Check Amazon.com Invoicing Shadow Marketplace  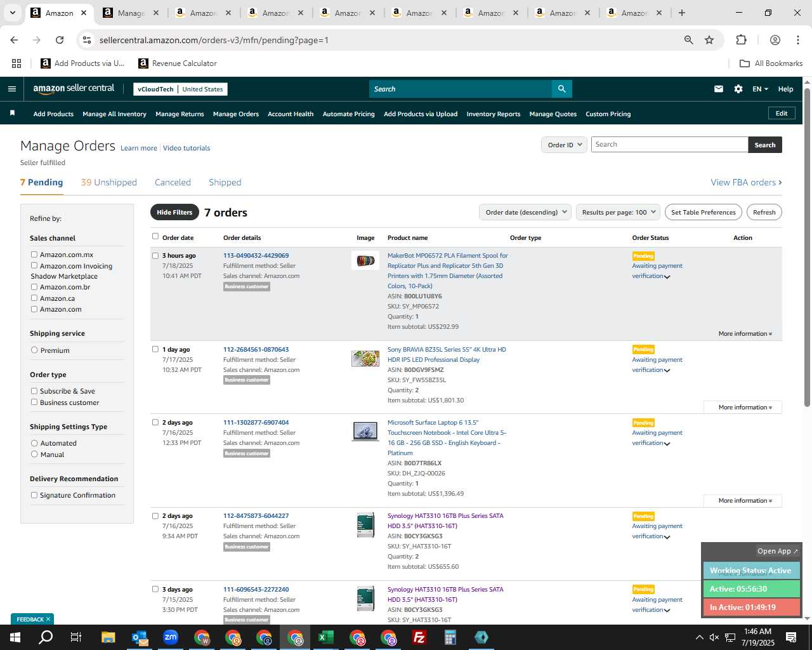coord(34,265)
